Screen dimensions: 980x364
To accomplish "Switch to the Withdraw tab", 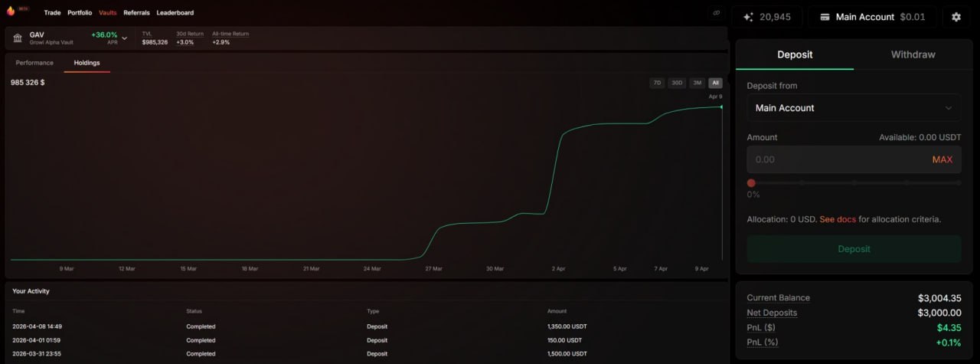I will pos(913,54).
